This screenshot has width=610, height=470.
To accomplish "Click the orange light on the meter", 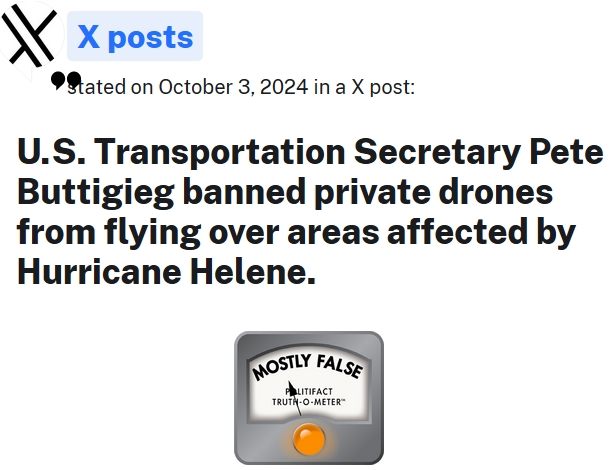I will pos(309,441).
